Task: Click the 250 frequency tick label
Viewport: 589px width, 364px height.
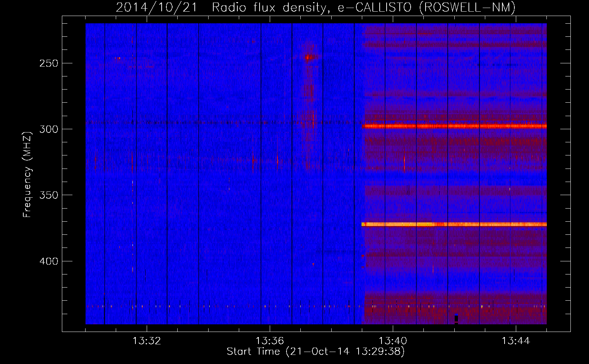Action: coord(49,63)
